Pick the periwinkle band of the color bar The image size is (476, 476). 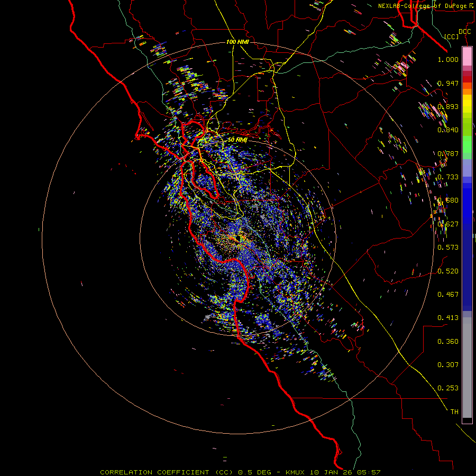click(x=467, y=168)
